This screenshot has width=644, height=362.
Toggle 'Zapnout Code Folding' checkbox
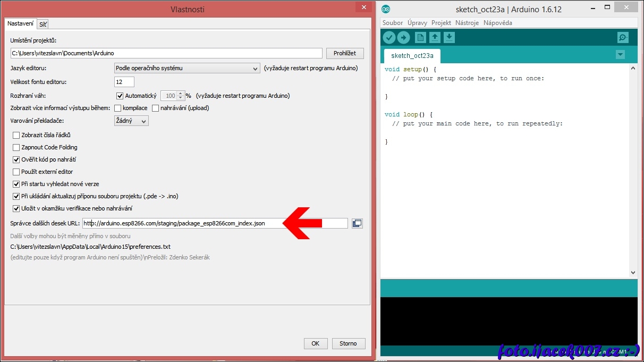tap(16, 147)
